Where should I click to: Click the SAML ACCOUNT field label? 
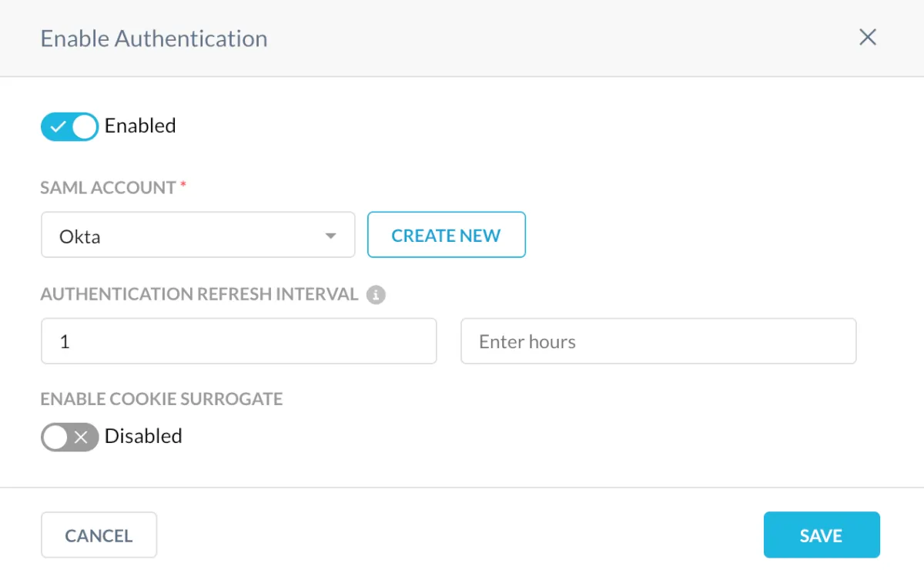click(109, 188)
